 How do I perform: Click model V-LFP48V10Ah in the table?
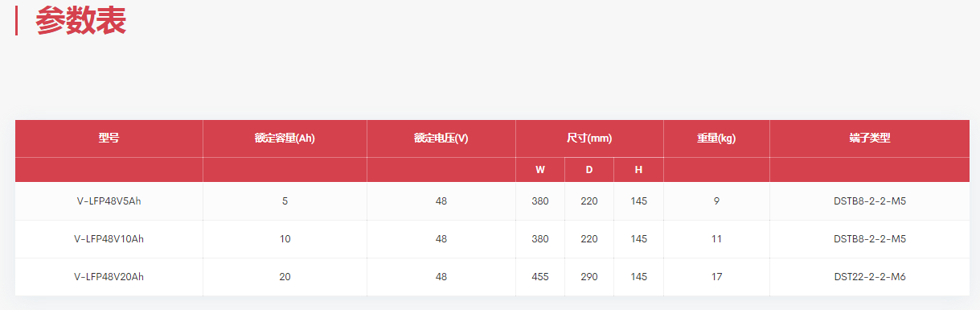(109, 239)
